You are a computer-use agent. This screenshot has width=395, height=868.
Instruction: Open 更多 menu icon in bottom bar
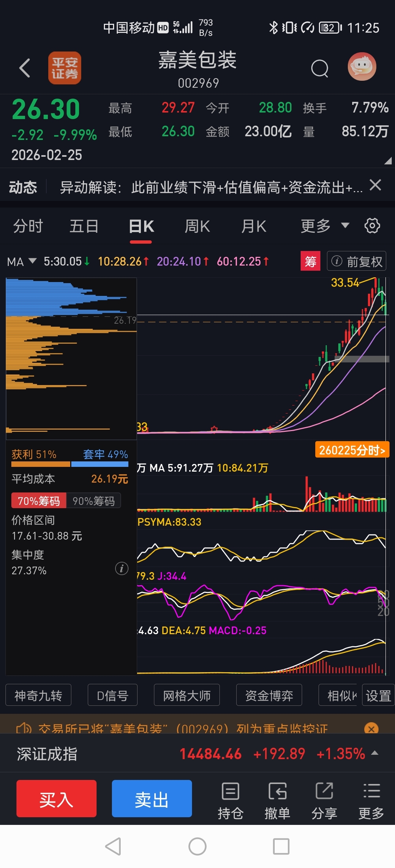[x=371, y=801]
